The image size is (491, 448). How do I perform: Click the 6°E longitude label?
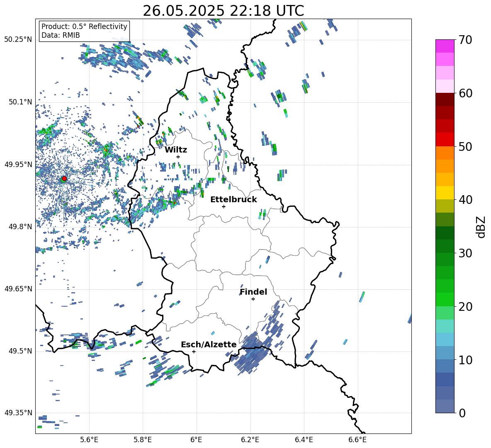pos(196,440)
